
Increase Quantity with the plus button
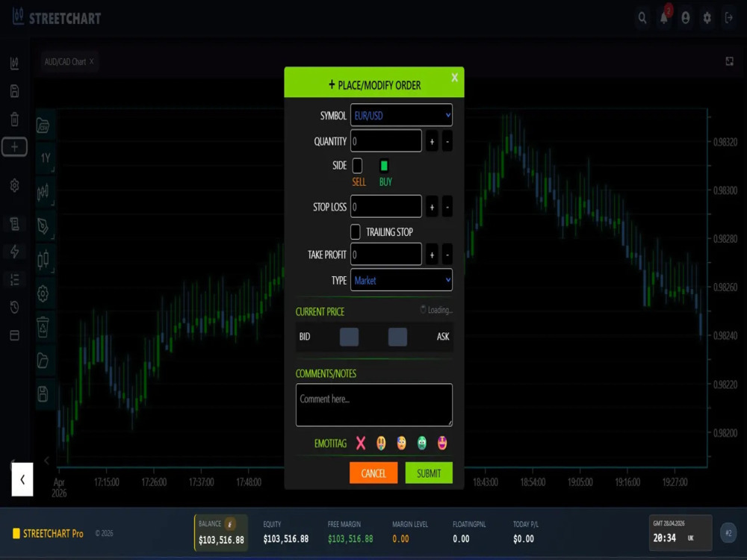[432, 141]
